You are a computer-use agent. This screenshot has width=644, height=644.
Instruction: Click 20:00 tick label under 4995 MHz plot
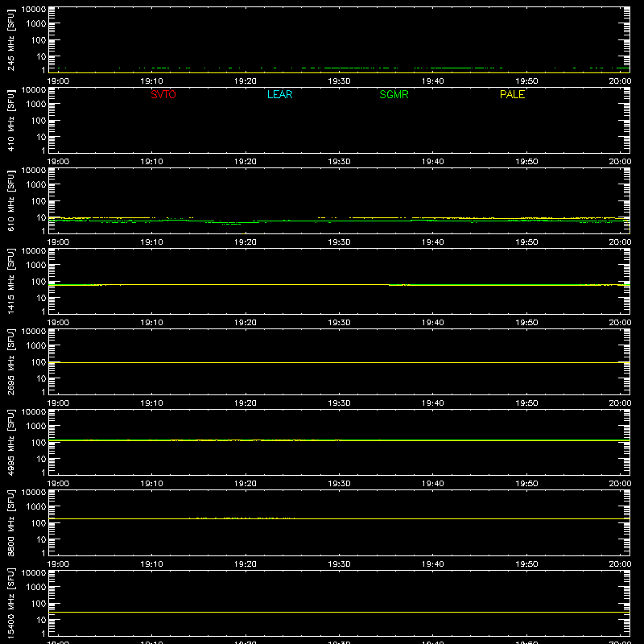click(x=620, y=484)
